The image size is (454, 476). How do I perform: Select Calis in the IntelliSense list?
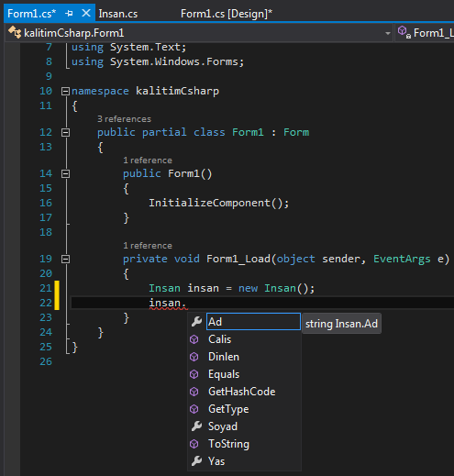pos(219,339)
